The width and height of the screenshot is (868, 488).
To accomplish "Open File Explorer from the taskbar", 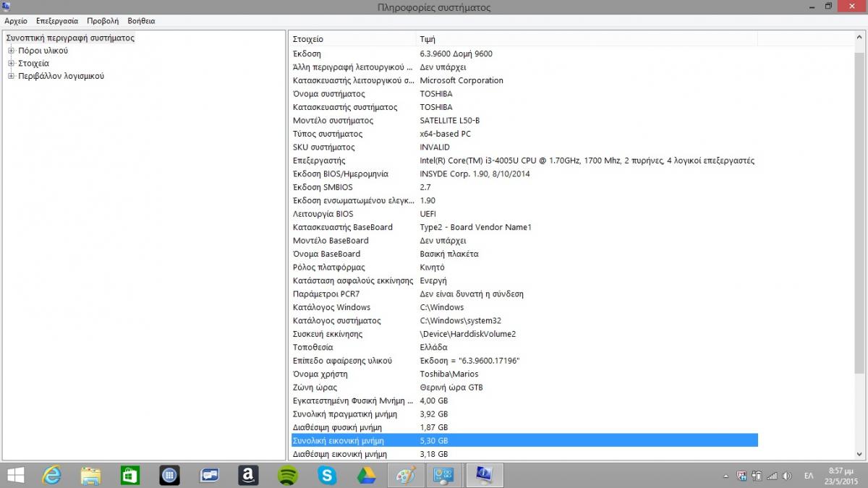I will click(91, 476).
